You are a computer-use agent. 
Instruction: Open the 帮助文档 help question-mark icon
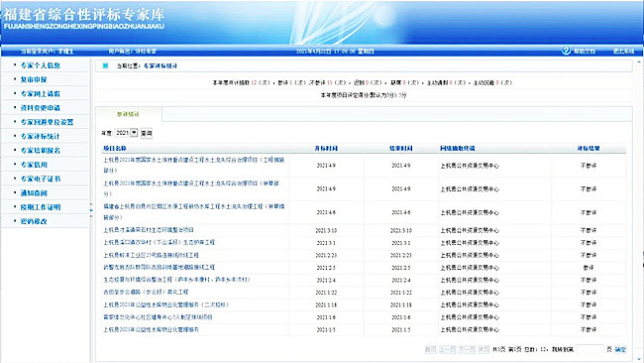tap(566, 51)
